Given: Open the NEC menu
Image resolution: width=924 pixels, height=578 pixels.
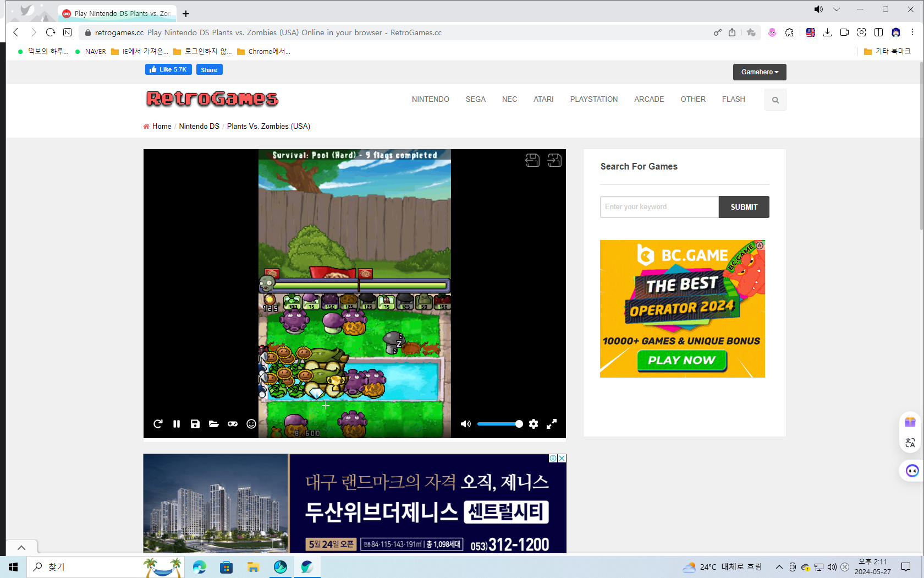Looking at the screenshot, I should pyautogui.click(x=509, y=99).
